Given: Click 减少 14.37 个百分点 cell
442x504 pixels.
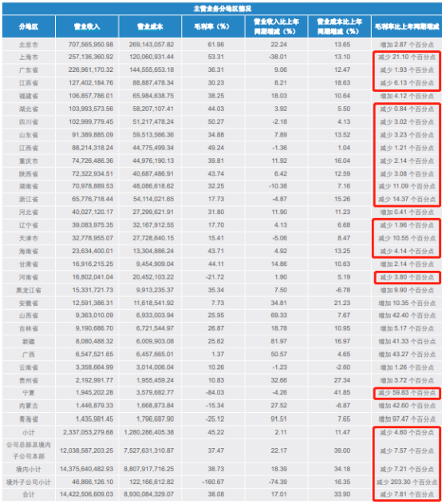Looking at the screenshot, I should [407, 200].
